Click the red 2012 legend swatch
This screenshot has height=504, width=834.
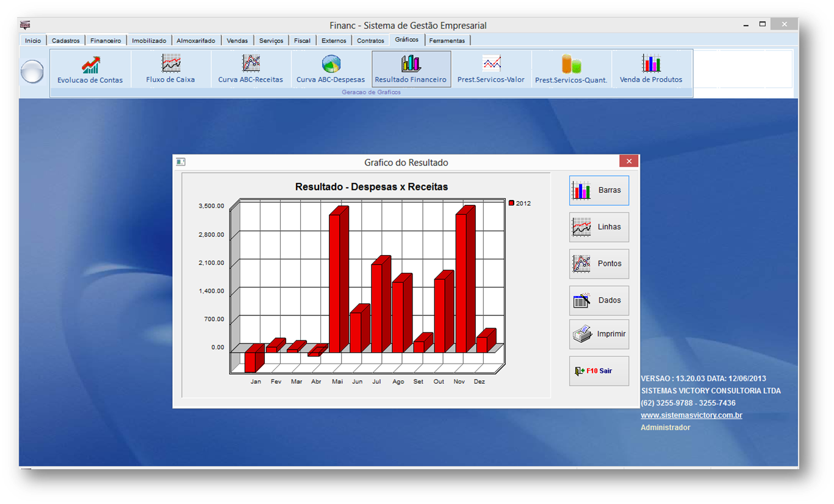point(511,203)
